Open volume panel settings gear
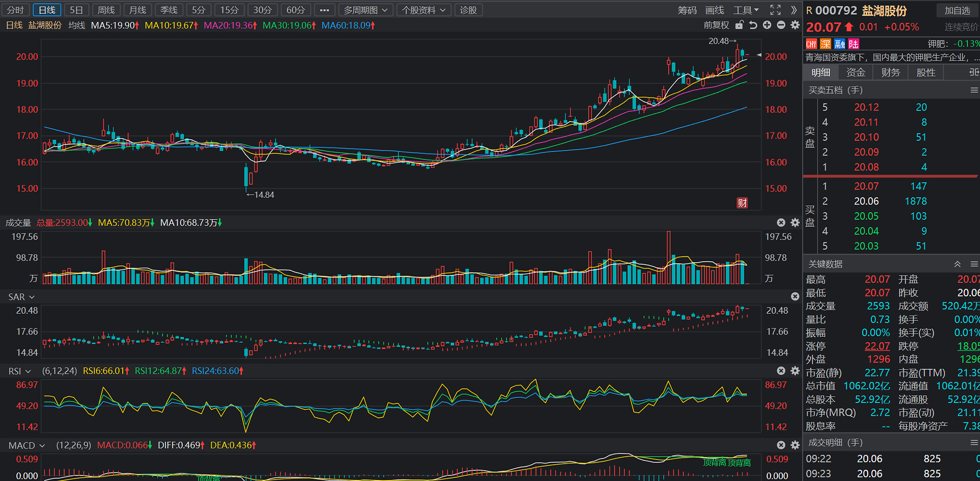 point(795,222)
